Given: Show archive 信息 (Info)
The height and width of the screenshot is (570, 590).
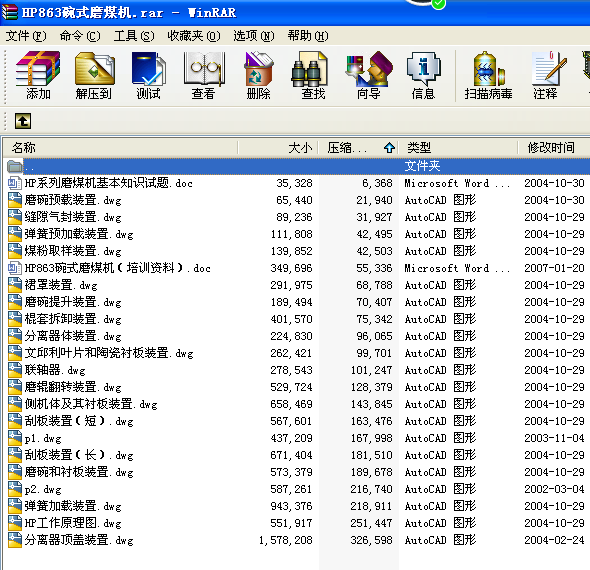Looking at the screenshot, I should pos(423,75).
